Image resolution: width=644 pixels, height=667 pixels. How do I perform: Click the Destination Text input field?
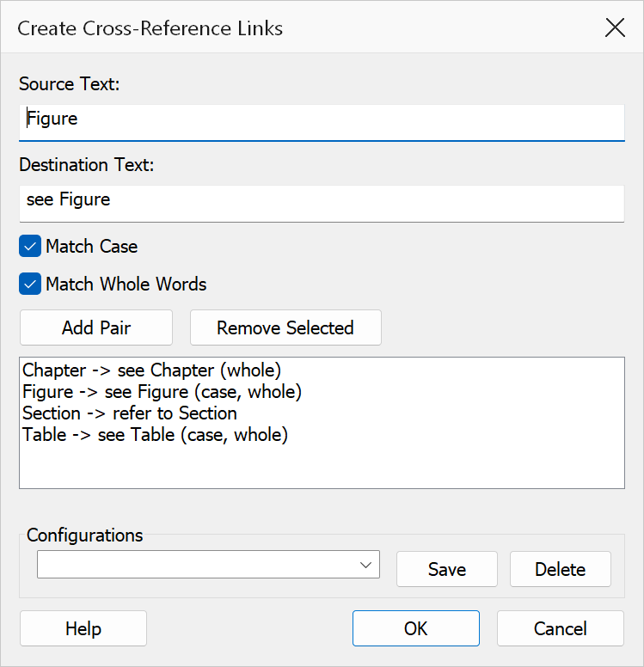pos(322,204)
